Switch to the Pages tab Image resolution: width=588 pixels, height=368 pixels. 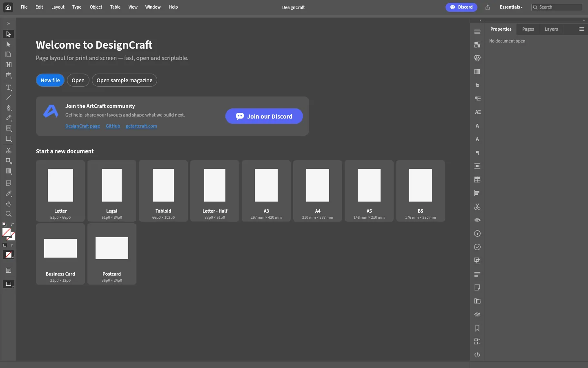[528, 29]
